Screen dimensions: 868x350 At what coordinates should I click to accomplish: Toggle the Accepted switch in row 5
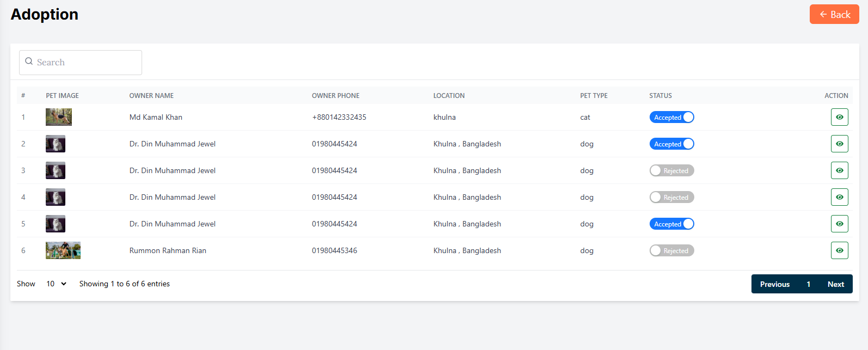click(x=671, y=224)
